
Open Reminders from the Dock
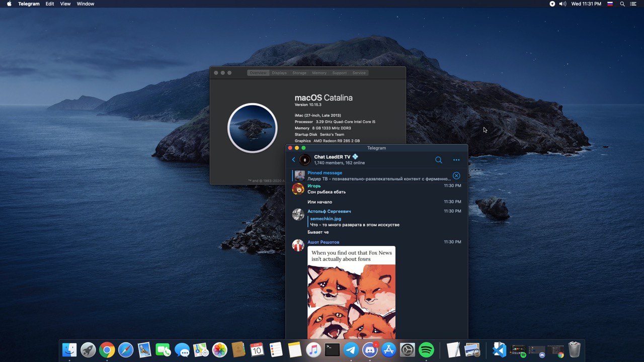tap(276, 349)
